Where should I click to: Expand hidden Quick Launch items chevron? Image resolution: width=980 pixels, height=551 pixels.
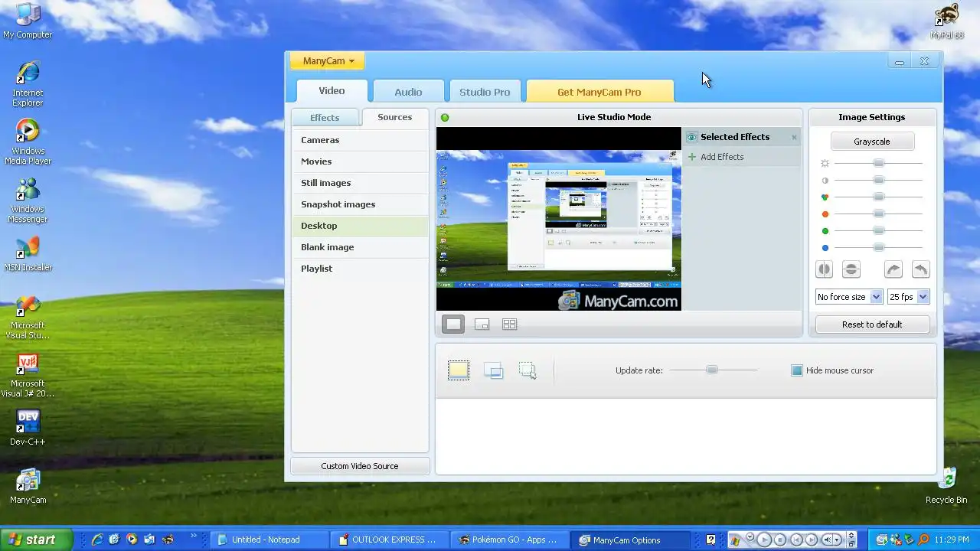click(193, 536)
